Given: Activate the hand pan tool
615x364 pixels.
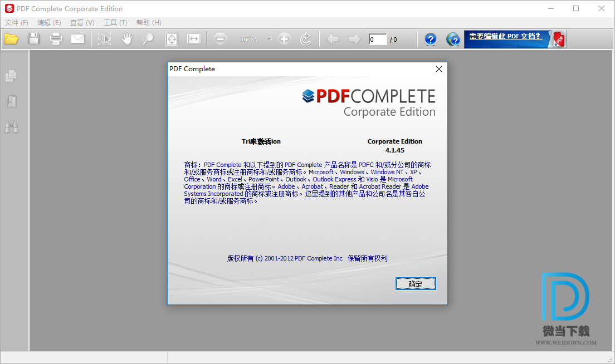Looking at the screenshot, I should pyautogui.click(x=126, y=39).
